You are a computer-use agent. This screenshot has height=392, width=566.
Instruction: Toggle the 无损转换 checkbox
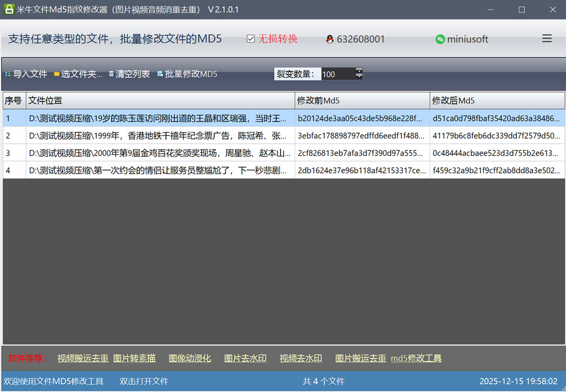point(250,39)
